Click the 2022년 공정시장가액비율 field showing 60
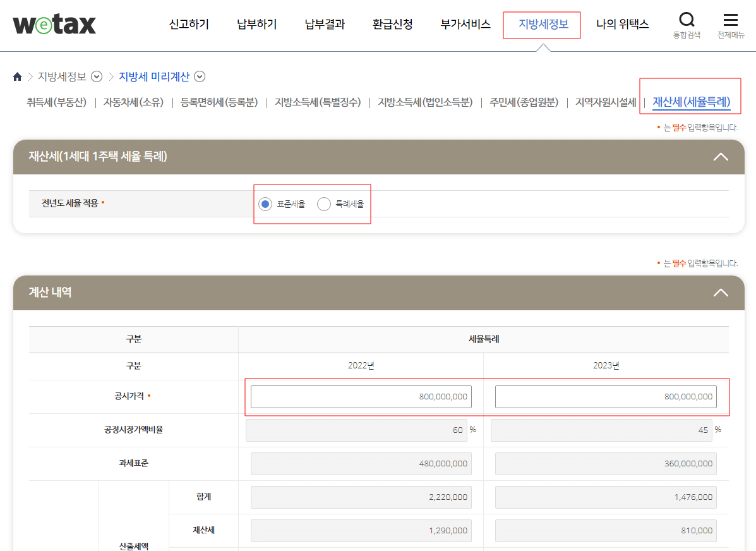Screen dimensions: 756x551 356,430
